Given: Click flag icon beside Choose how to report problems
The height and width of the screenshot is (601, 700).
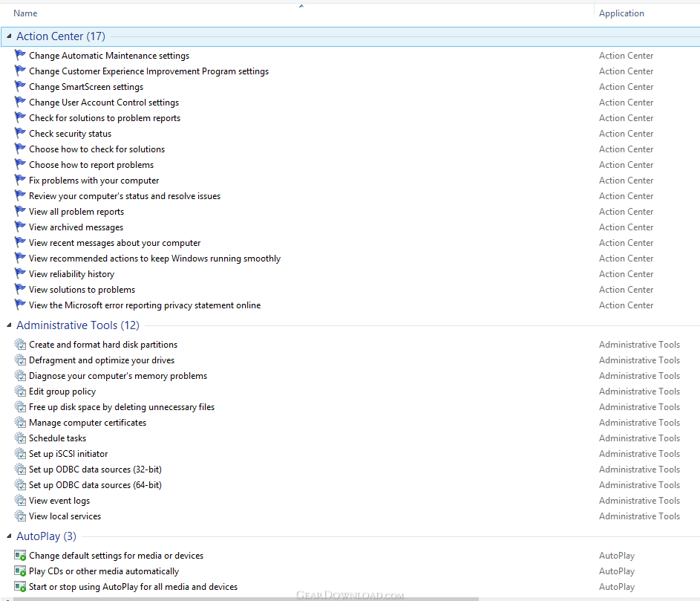Looking at the screenshot, I should pos(20,164).
